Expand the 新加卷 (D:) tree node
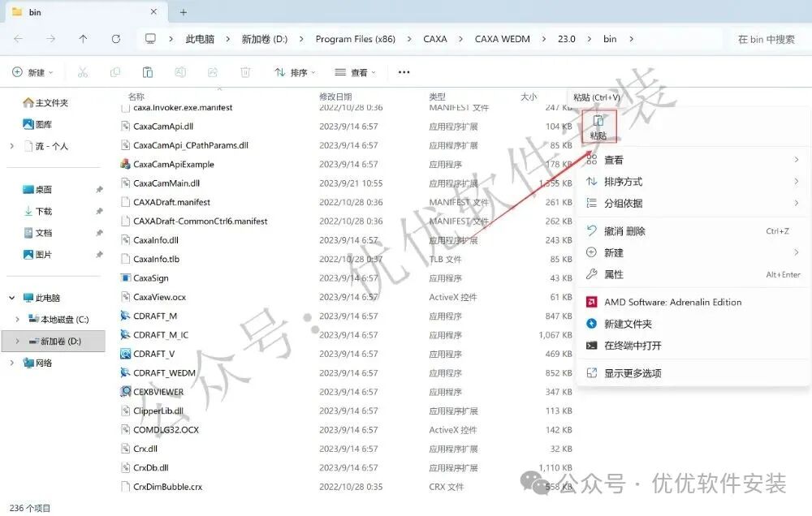 [17, 342]
